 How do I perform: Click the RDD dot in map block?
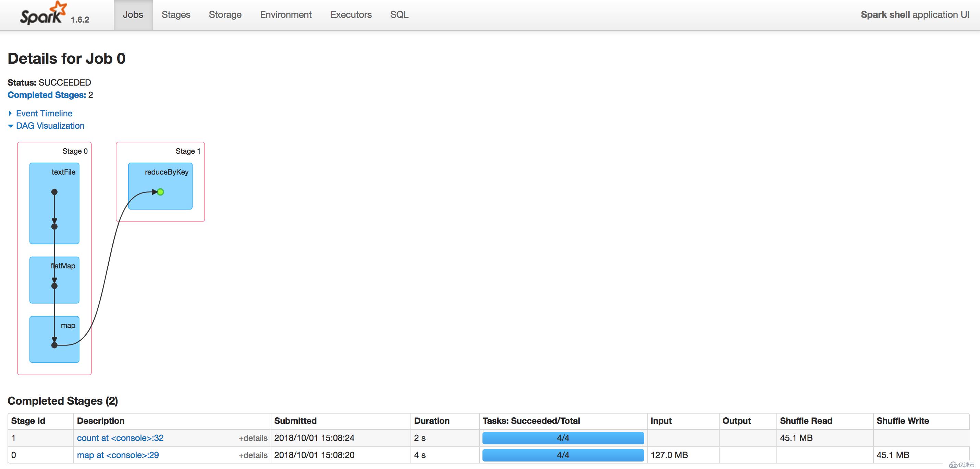click(x=54, y=345)
